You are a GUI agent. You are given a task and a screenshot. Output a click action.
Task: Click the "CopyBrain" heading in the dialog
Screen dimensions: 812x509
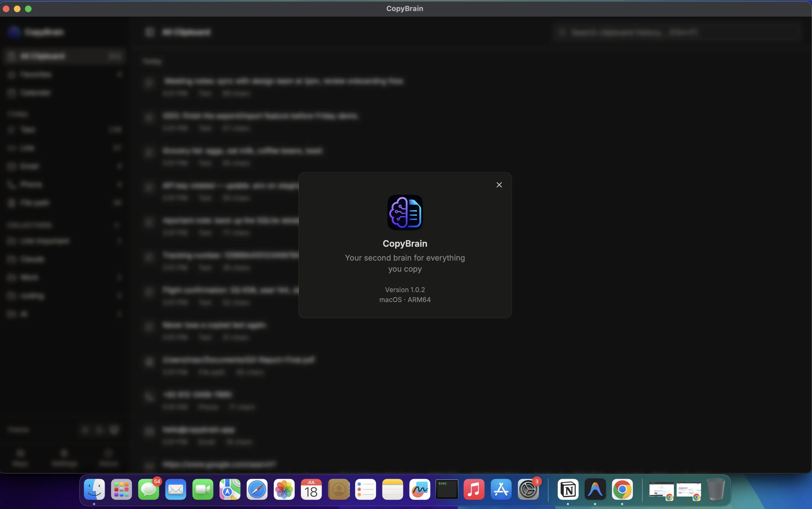point(405,243)
